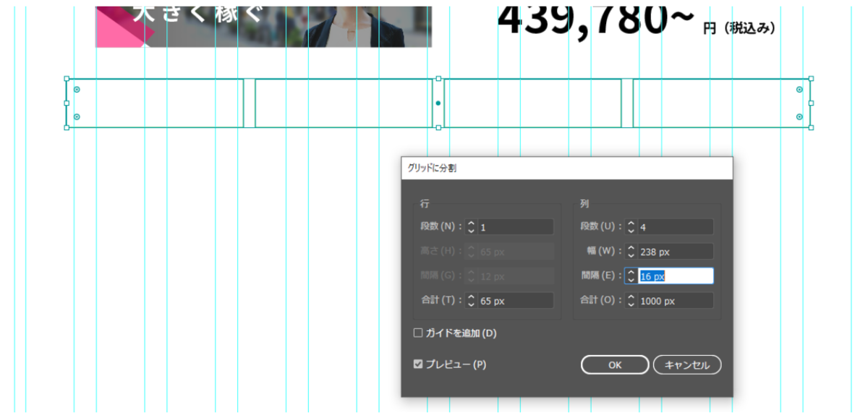Click the row 合計 (T) input field
Viewport: 868px width, 418px height.
pos(516,301)
